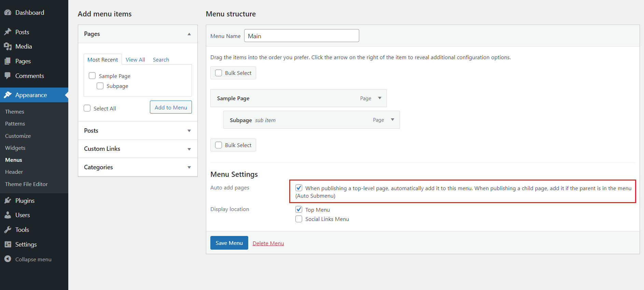
Task: Check the Sample Page checkbox
Action: [92, 76]
